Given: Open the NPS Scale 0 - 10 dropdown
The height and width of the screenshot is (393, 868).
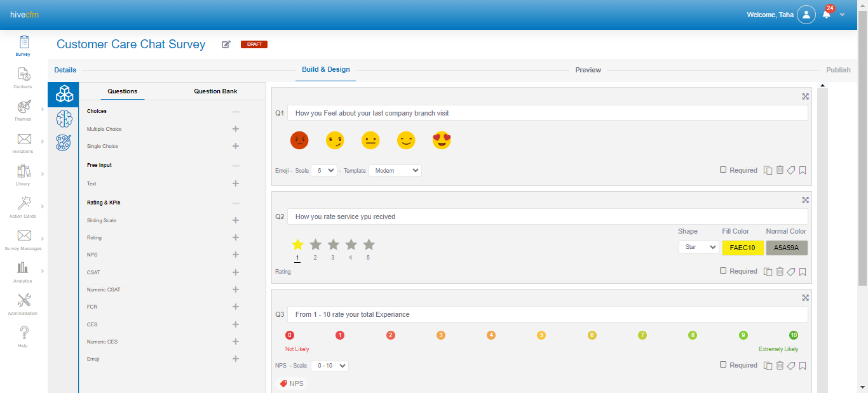Looking at the screenshot, I should (x=330, y=366).
